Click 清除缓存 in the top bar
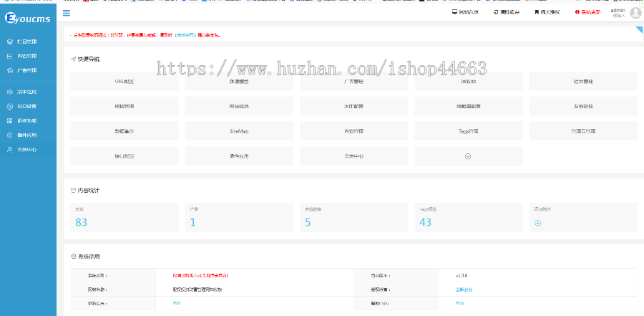This screenshot has height=316, width=644. coord(509,12)
